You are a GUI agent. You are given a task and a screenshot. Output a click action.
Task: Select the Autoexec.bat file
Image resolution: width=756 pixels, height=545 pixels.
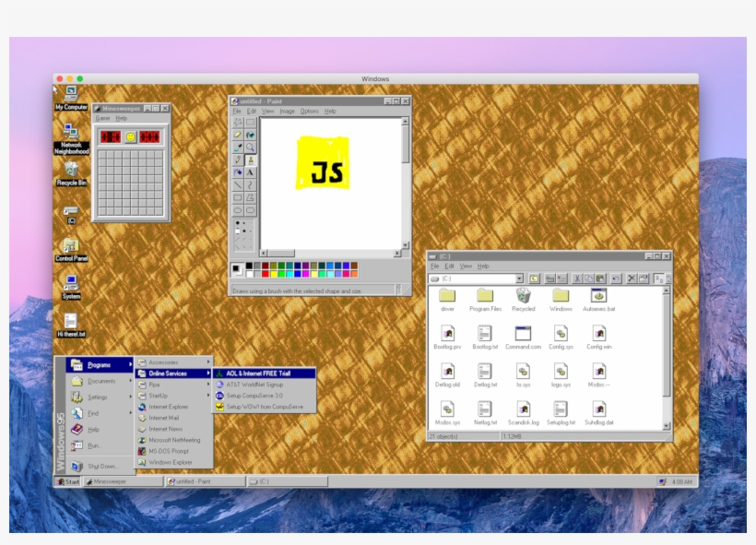click(599, 300)
